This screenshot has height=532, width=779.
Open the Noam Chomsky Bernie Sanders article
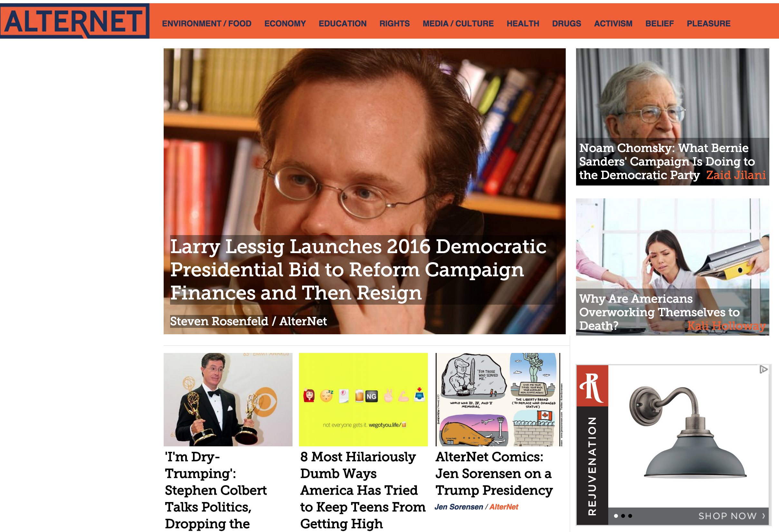coord(667,161)
